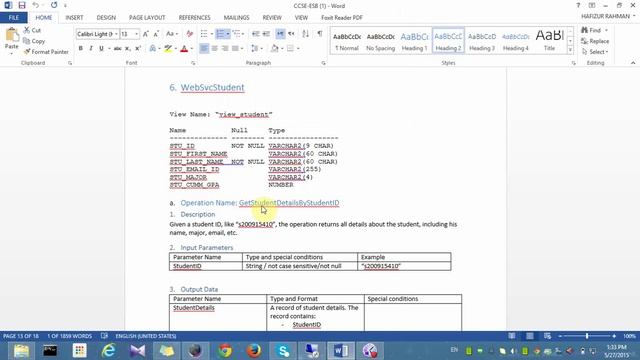The image size is (640, 360).
Task: Open Ribbon Display Options
Action: [591, 5]
